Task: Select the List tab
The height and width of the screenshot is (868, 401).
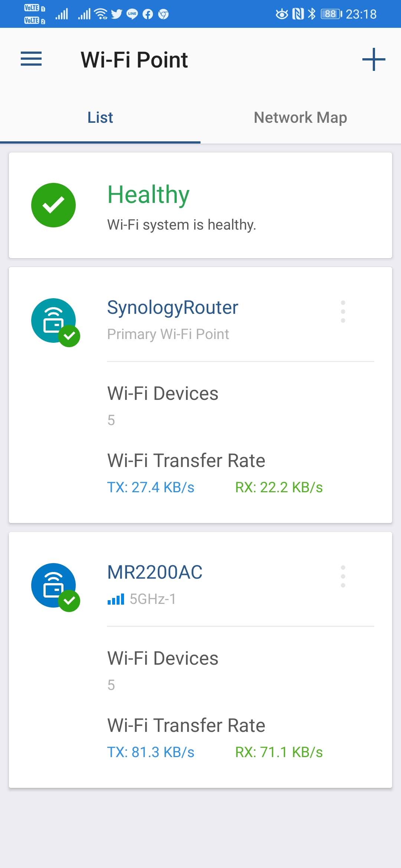Action: pos(100,118)
